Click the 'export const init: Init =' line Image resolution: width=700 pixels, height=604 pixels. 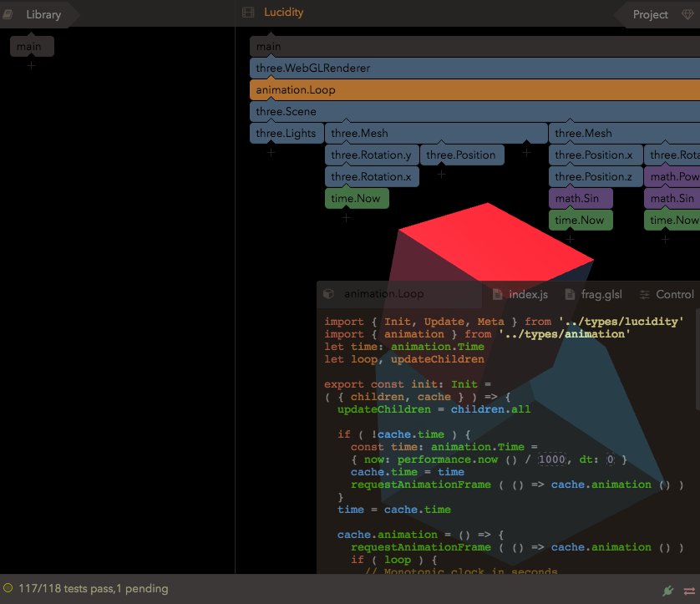(x=408, y=384)
